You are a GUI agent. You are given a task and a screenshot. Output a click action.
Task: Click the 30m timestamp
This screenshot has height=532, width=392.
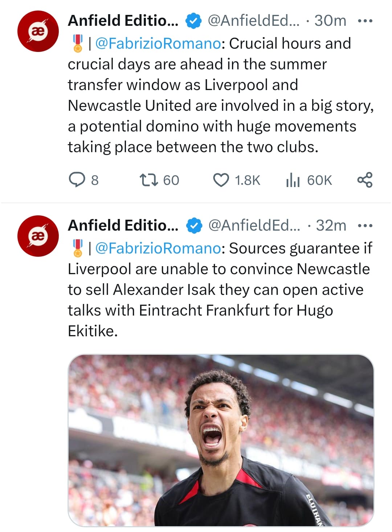tap(330, 21)
